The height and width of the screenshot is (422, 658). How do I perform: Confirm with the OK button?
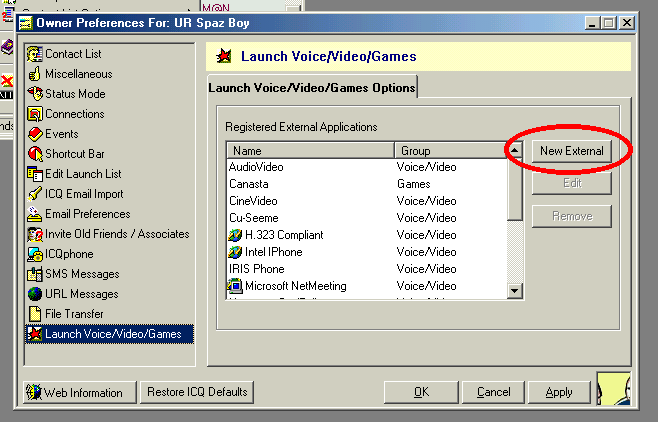click(x=421, y=392)
